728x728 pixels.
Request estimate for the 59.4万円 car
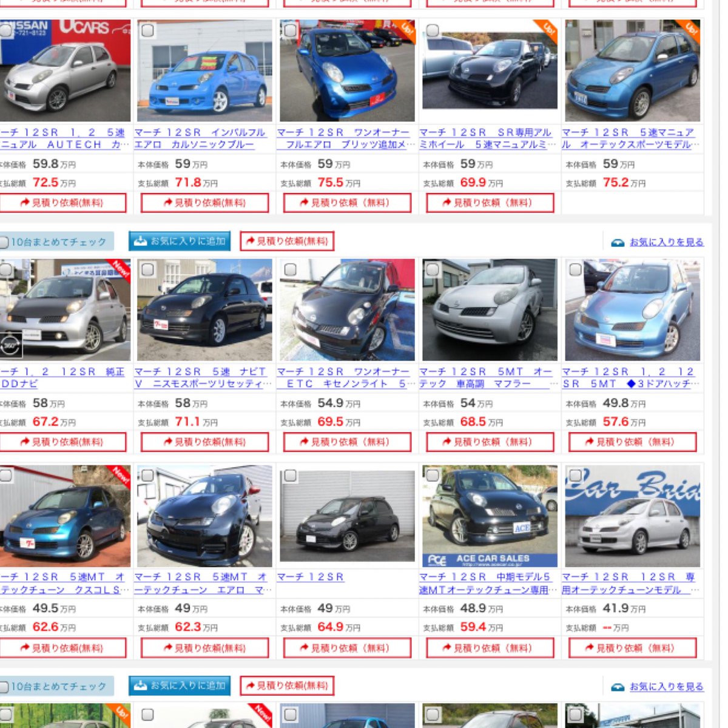[x=490, y=648]
